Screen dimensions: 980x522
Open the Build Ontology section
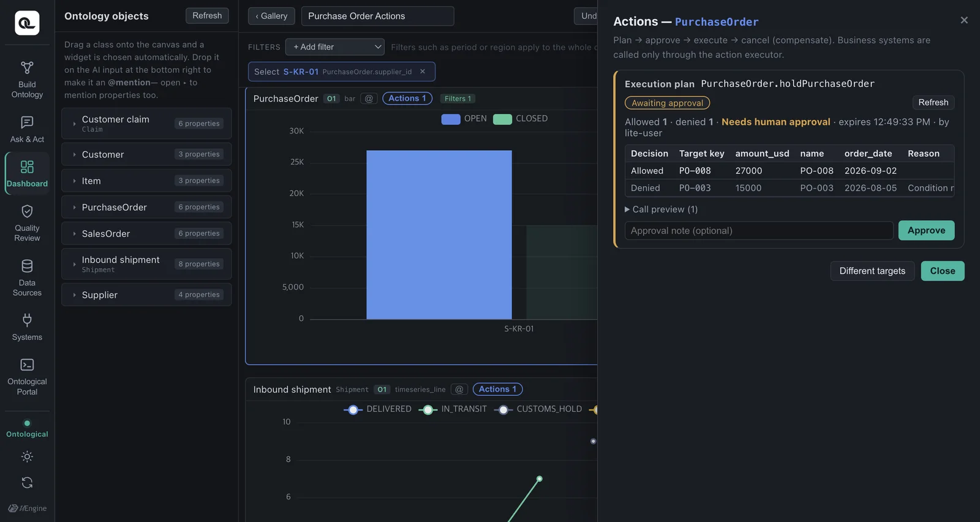pyautogui.click(x=27, y=80)
